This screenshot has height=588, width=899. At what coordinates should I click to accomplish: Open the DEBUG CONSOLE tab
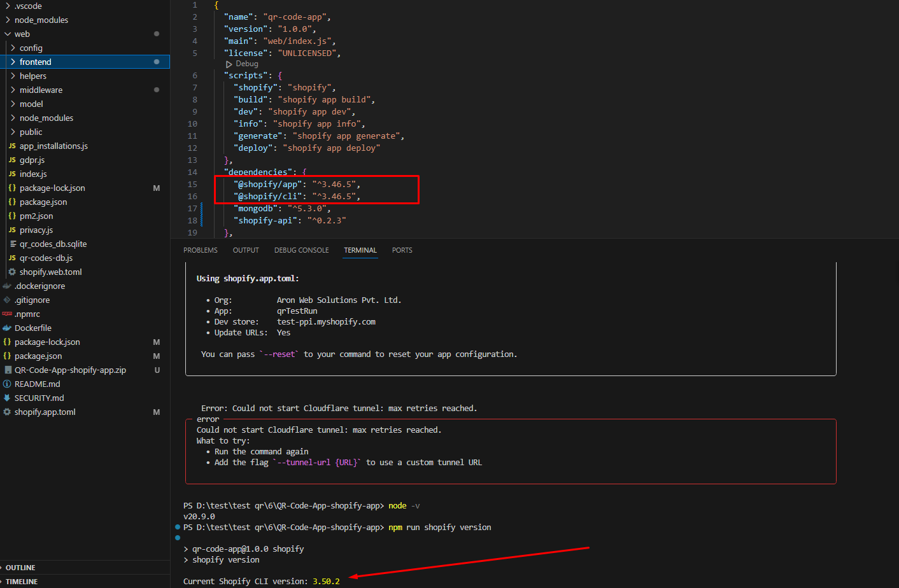(302, 250)
